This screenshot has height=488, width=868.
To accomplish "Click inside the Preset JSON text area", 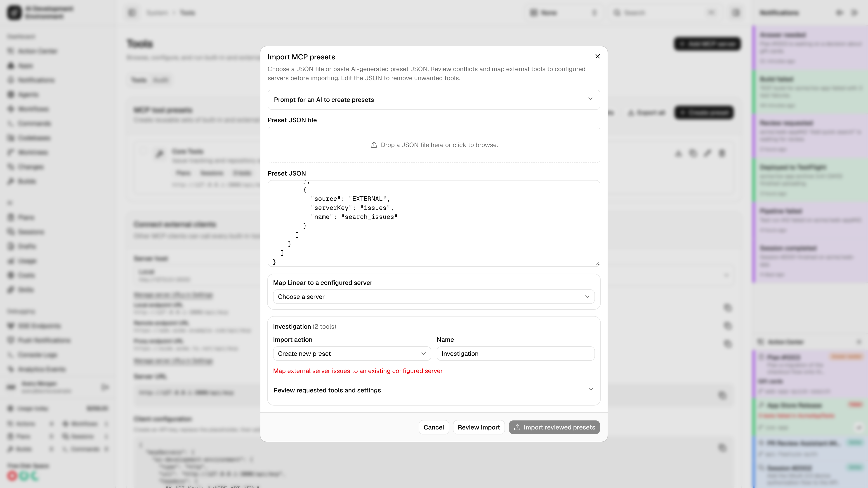I will (434, 223).
